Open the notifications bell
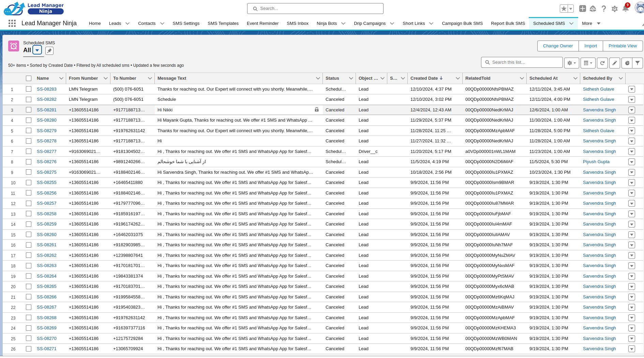The image size is (644, 358). point(625,9)
